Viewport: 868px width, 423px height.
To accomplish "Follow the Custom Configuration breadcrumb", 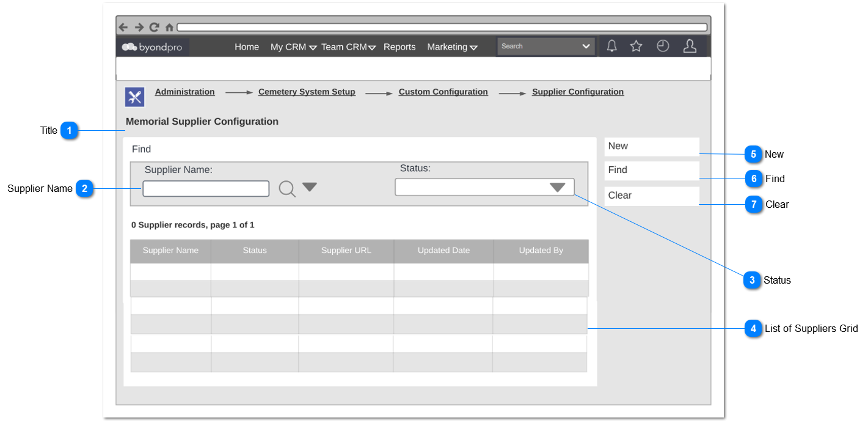I will [x=443, y=92].
